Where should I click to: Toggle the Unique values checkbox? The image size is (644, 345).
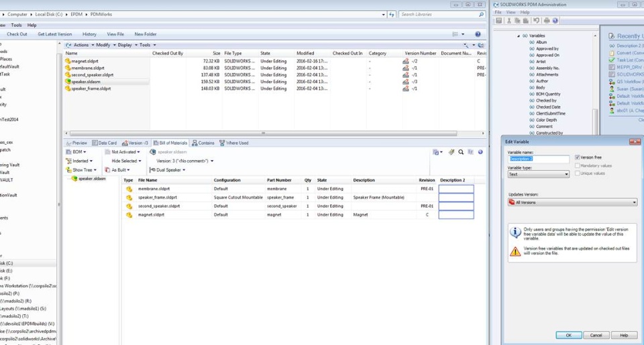pos(577,174)
